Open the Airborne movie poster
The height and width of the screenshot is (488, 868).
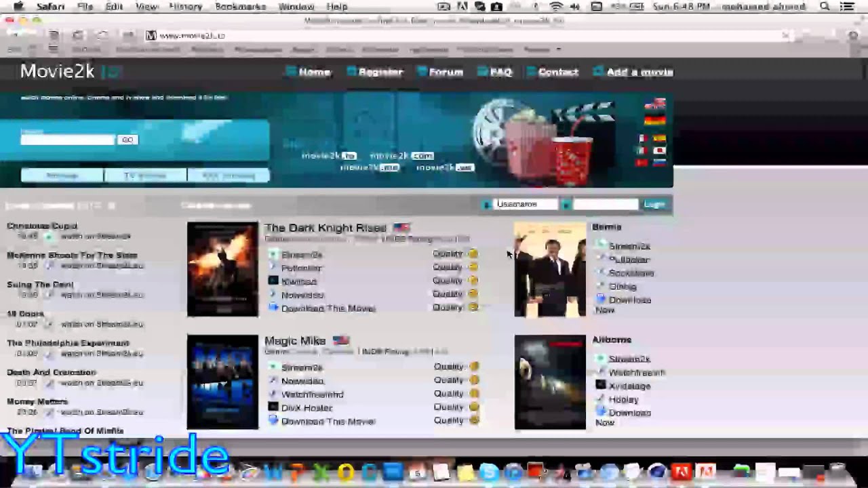pos(550,382)
